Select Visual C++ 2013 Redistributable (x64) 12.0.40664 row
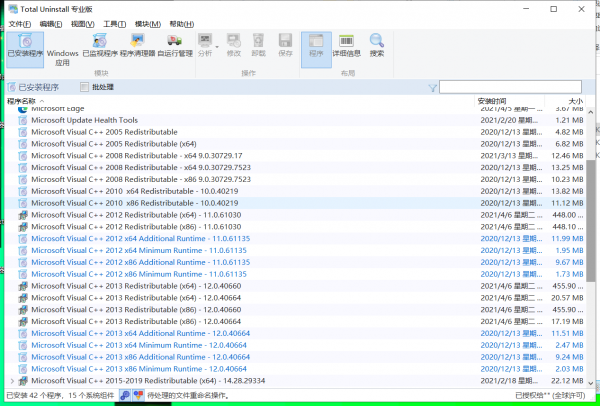The width and height of the screenshot is (600, 406). coord(295,298)
